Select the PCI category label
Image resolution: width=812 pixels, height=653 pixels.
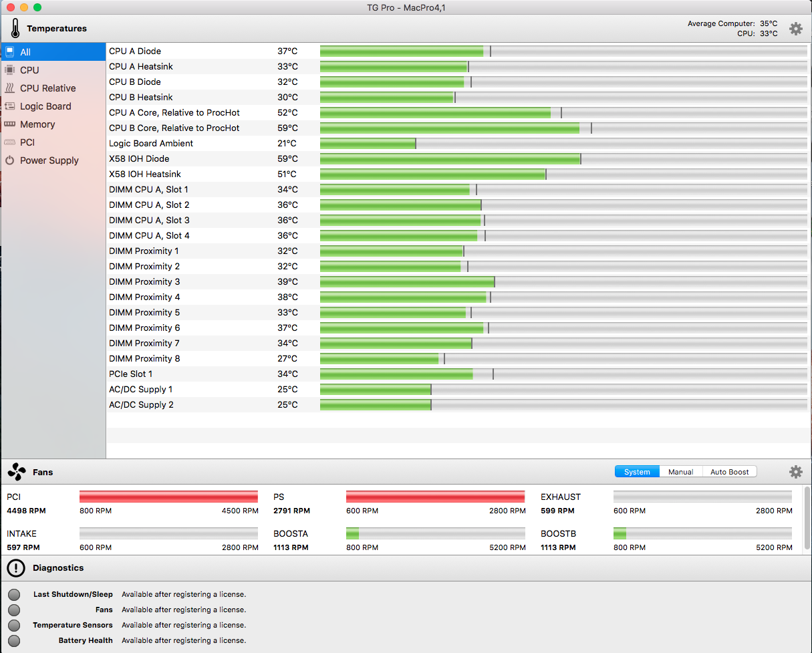pos(27,142)
